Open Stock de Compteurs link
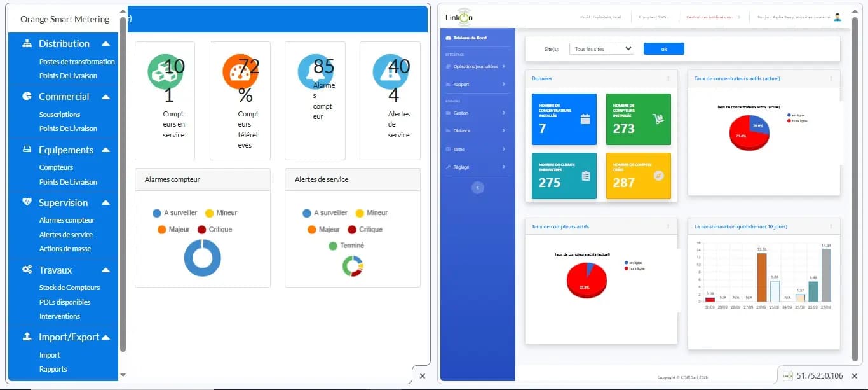Image resolution: width=868 pixels, height=390 pixels. click(x=69, y=288)
